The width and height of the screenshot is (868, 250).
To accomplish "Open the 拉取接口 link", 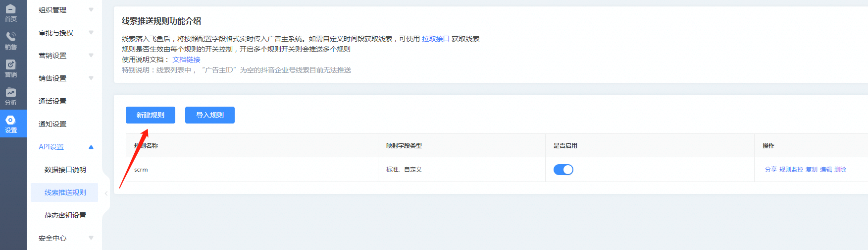I will pyautogui.click(x=436, y=39).
